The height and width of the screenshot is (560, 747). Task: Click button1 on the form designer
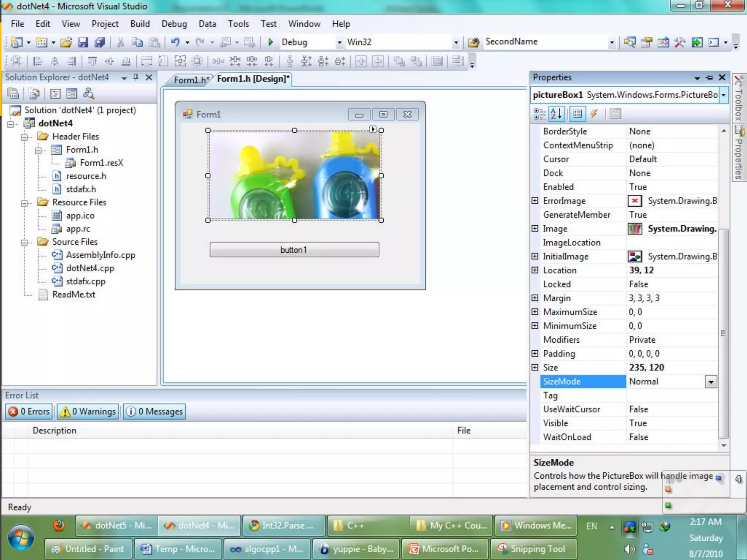tap(294, 250)
